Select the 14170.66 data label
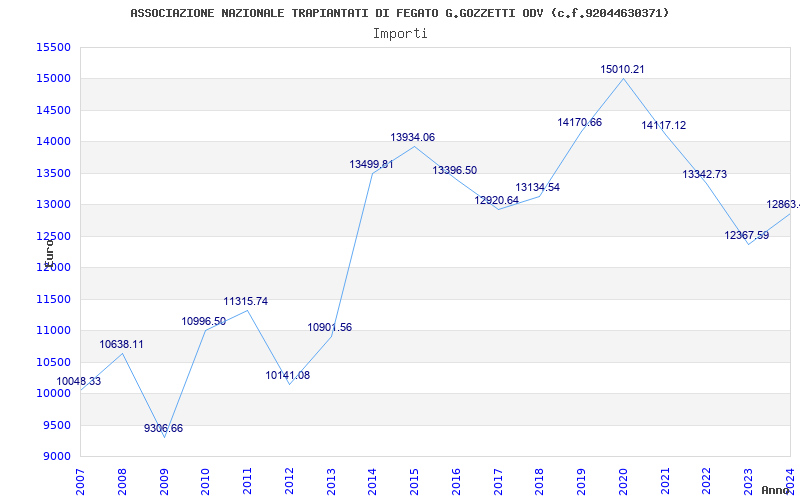Image resolution: width=800 pixels, height=500 pixels. coord(580,122)
